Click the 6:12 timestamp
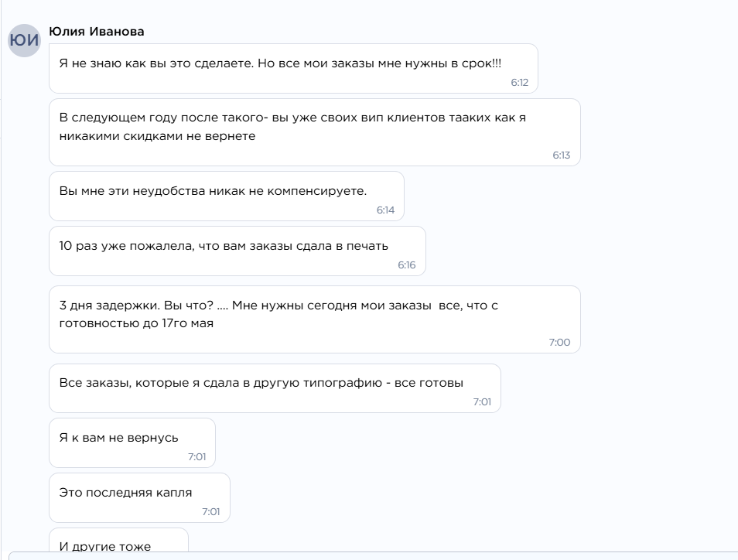Viewport: 738px width, 560px height. [x=520, y=82]
